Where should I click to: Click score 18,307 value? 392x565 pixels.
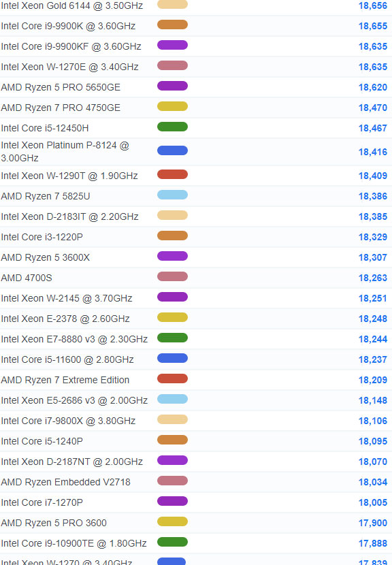click(373, 257)
